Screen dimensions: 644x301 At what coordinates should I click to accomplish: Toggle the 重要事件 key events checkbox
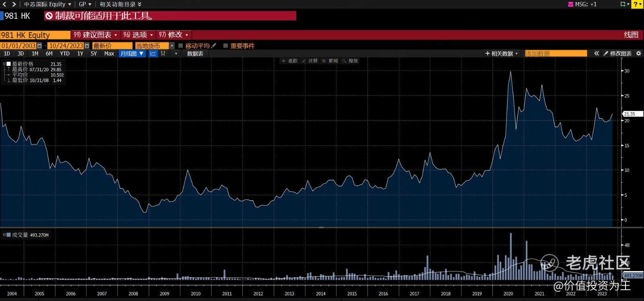pos(226,46)
